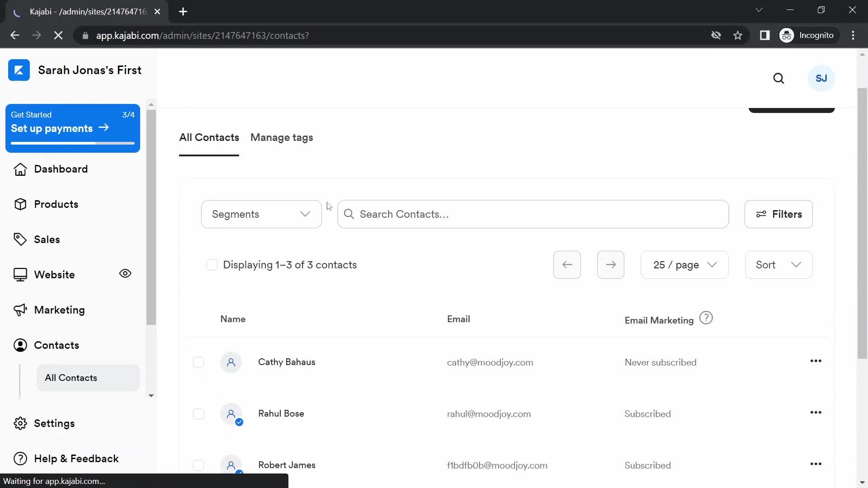Open the Dashboard menu item
The height and width of the screenshot is (488, 868).
pos(61,169)
